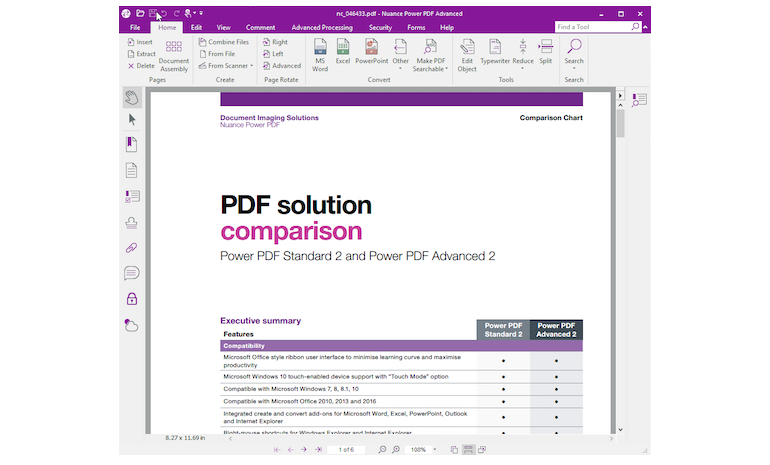Open Document Assembly view

tap(174, 56)
